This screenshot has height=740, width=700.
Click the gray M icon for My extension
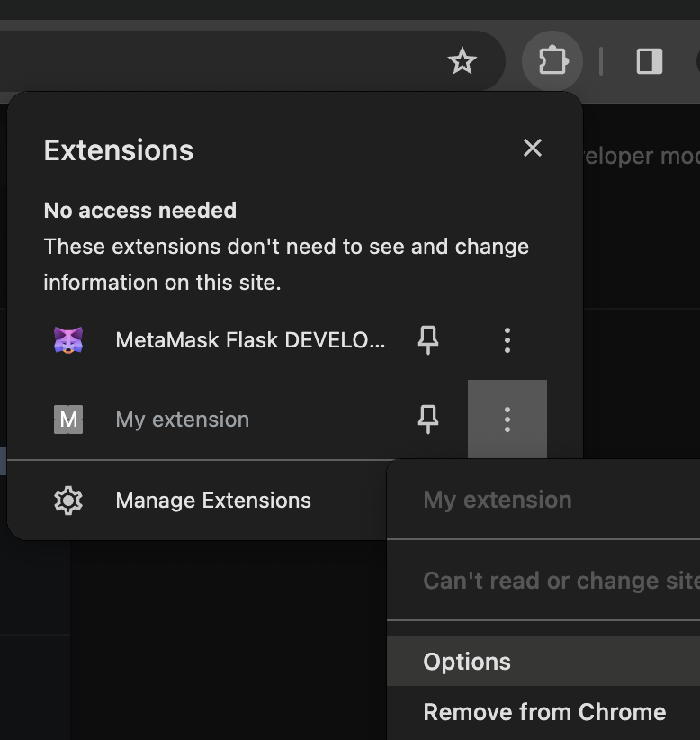69,419
